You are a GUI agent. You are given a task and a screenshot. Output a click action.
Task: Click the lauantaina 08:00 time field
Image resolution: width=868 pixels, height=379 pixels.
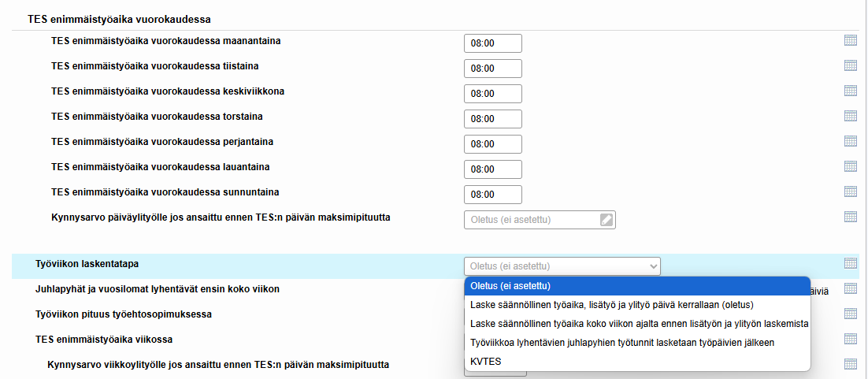(492, 169)
